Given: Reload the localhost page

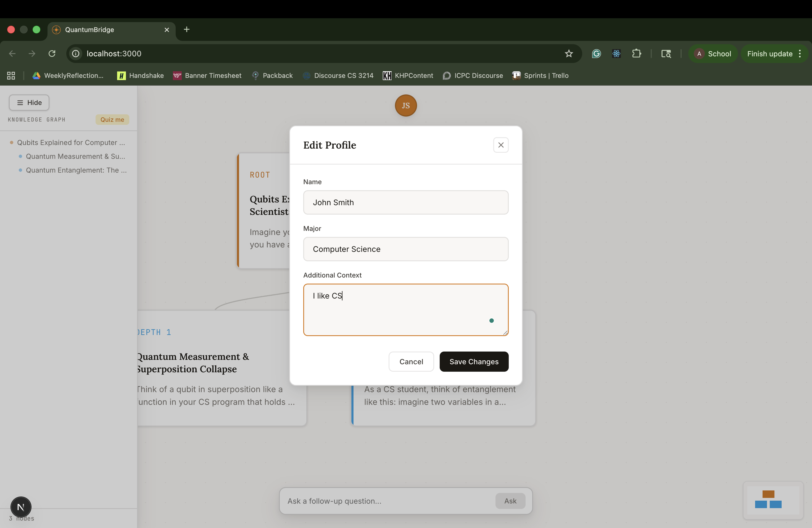Looking at the screenshot, I should (x=52, y=54).
